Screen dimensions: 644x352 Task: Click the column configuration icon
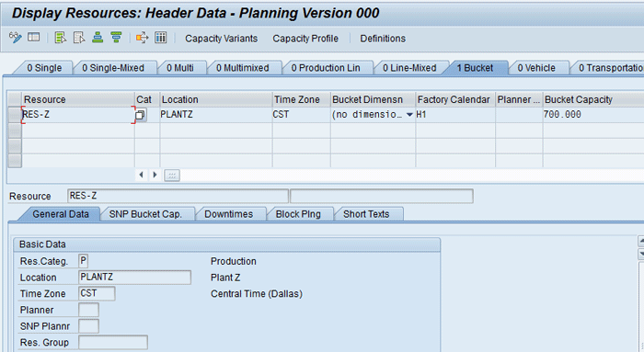pos(161,38)
